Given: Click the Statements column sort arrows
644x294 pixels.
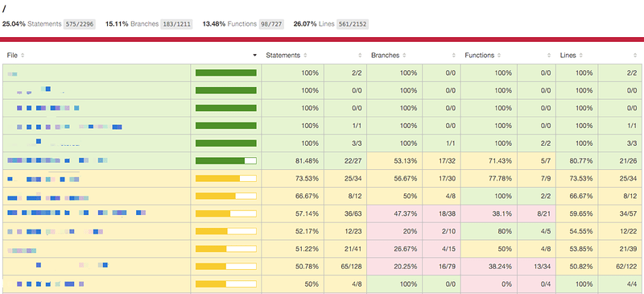Looking at the screenshot, I should pos(305,56).
